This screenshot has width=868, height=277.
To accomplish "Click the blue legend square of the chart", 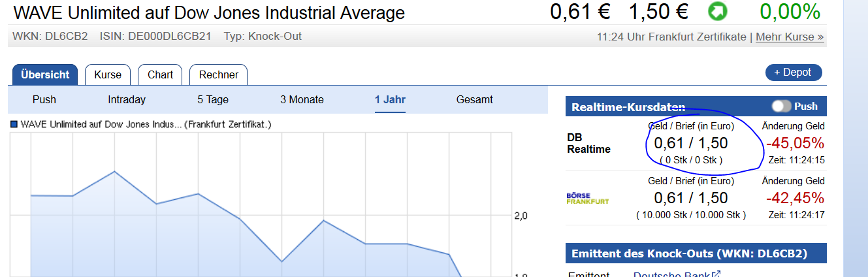I will (x=14, y=123).
